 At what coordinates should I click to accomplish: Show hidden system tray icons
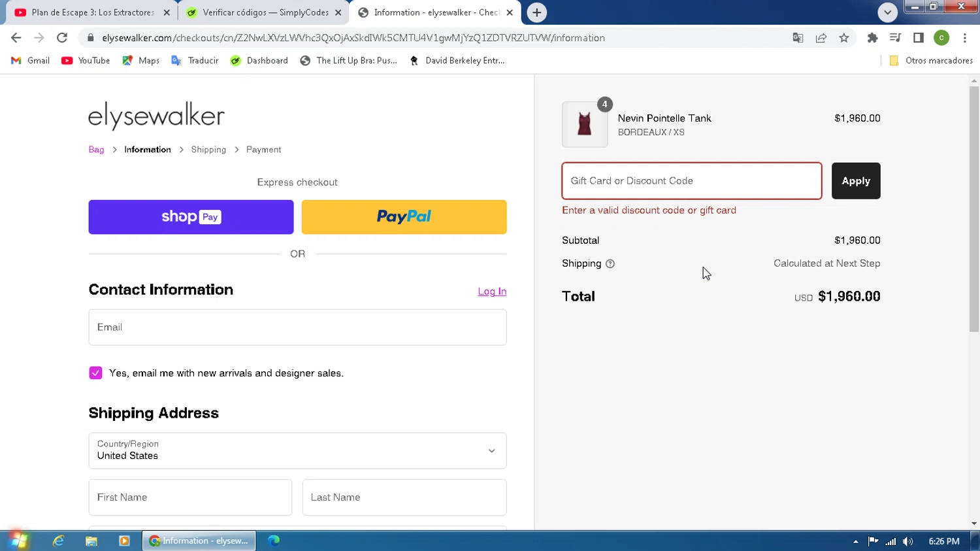pyautogui.click(x=855, y=541)
